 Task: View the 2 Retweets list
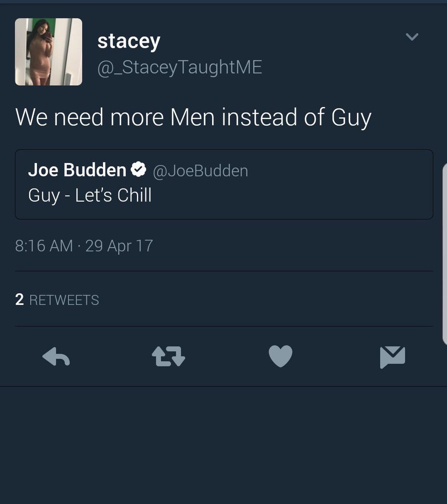57,299
